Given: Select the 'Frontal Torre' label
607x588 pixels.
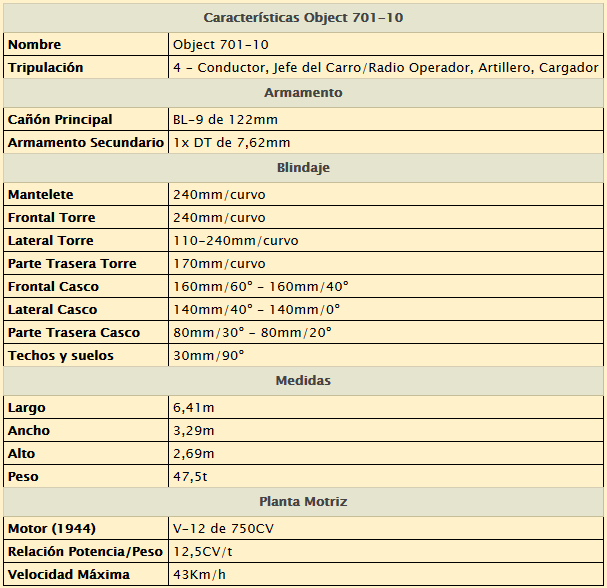Looking at the screenshot, I should [x=51, y=218].
